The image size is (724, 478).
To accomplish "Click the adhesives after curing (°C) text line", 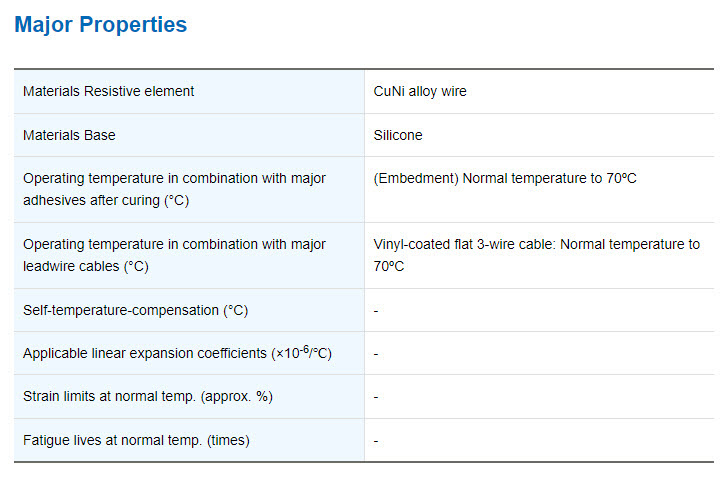I will 106,200.
